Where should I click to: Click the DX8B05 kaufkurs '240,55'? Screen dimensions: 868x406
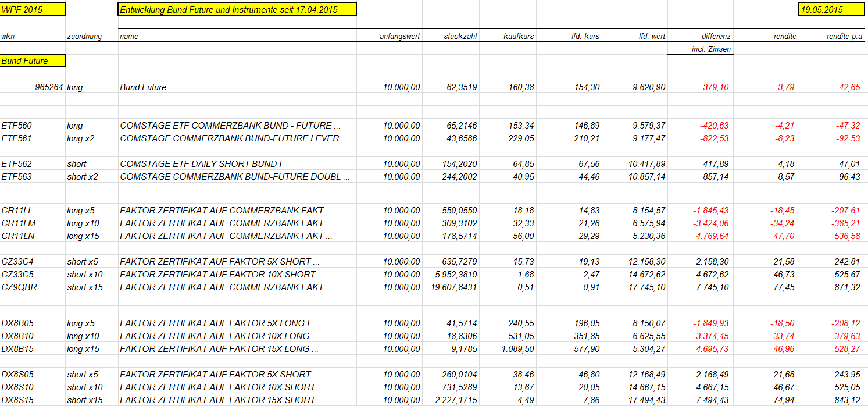[521, 323]
